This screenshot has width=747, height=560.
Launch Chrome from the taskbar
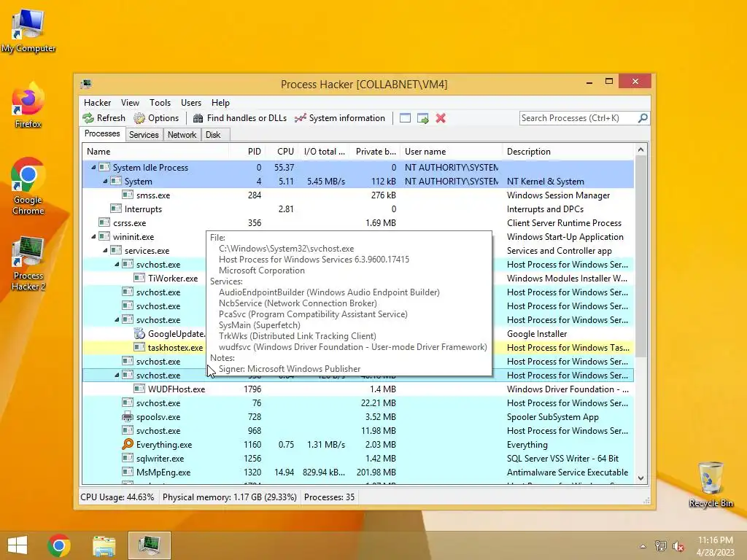[59, 545]
